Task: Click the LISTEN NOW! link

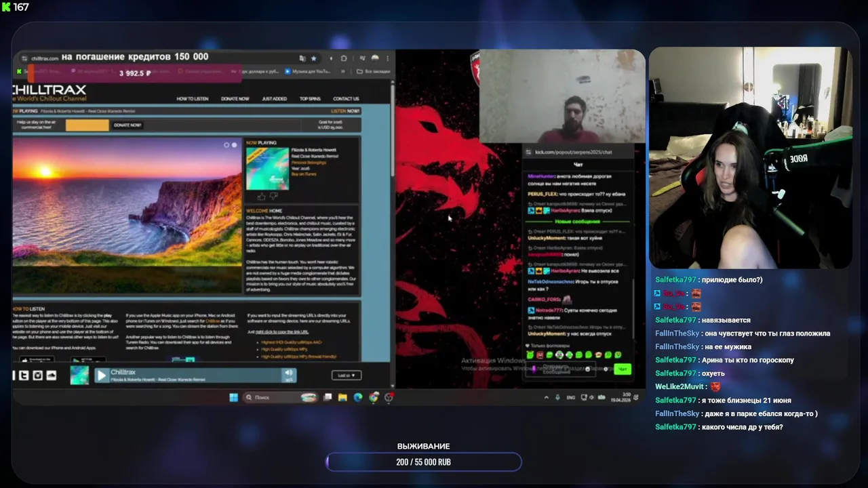Action: click(x=345, y=110)
